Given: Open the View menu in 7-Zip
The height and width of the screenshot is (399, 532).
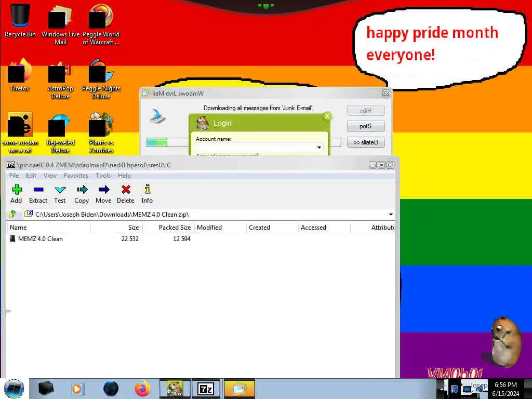Looking at the screenshot, I should [x=50, y=176].
